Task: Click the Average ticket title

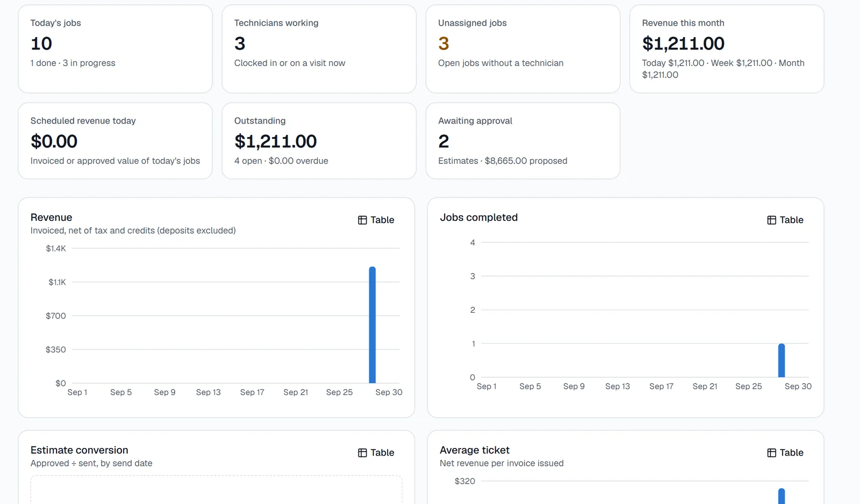Action: [475, 450]
